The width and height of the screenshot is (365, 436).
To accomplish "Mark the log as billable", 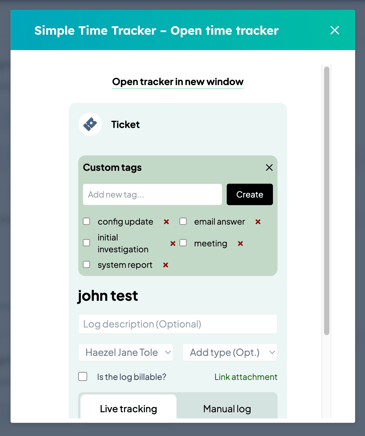I will pos(83,376).
